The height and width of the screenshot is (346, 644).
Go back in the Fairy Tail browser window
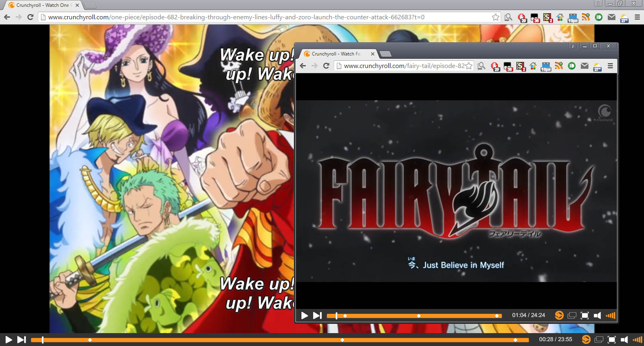[303, 66]
